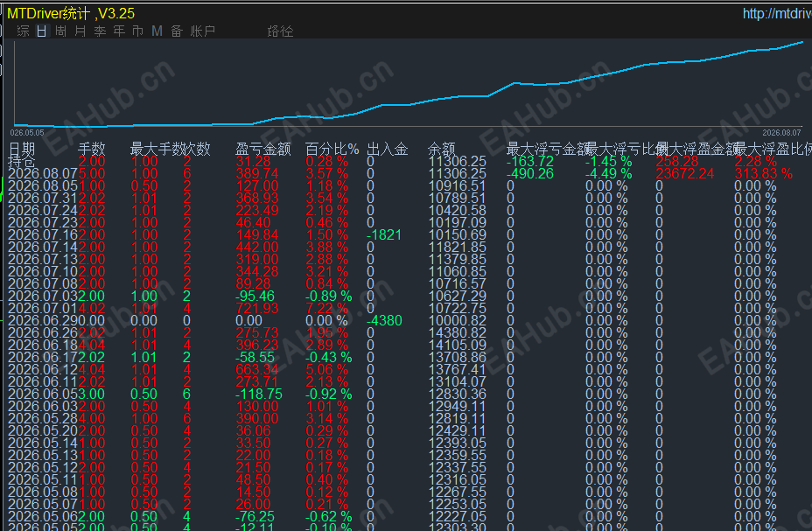Select the 2026.06.29 date row
This screenshot has width=812, height=531.
tap(43, 321)
